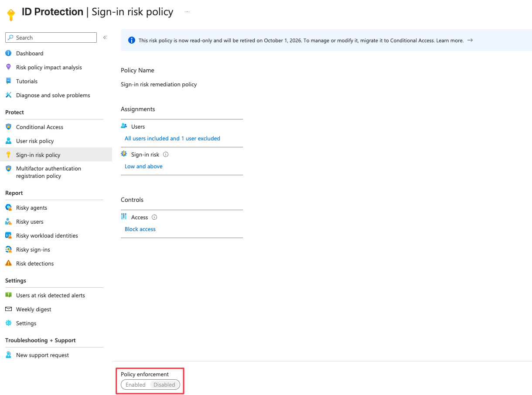Click Diagnose and solve problems wrench icon
Viewport: 532px width, 395px height.
click(x=8, y=95)
